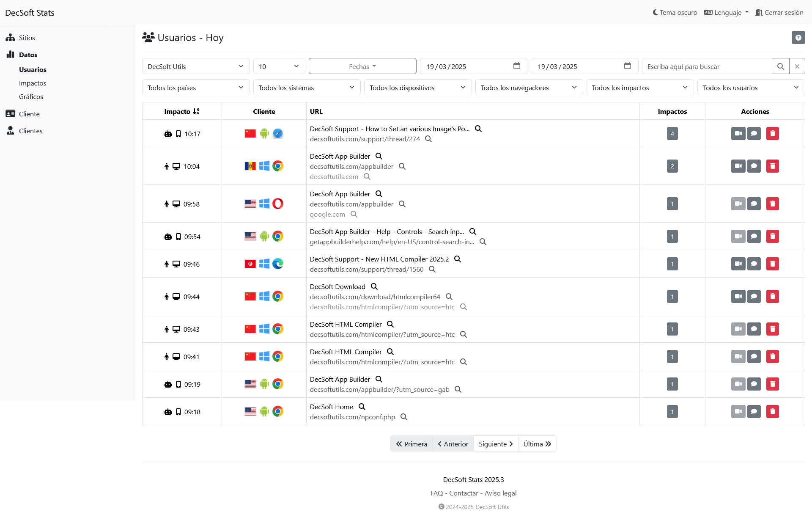
Task: Click the Escriba aquí para buscar input field
Action: pyautogui.click(x=706, y=66)
